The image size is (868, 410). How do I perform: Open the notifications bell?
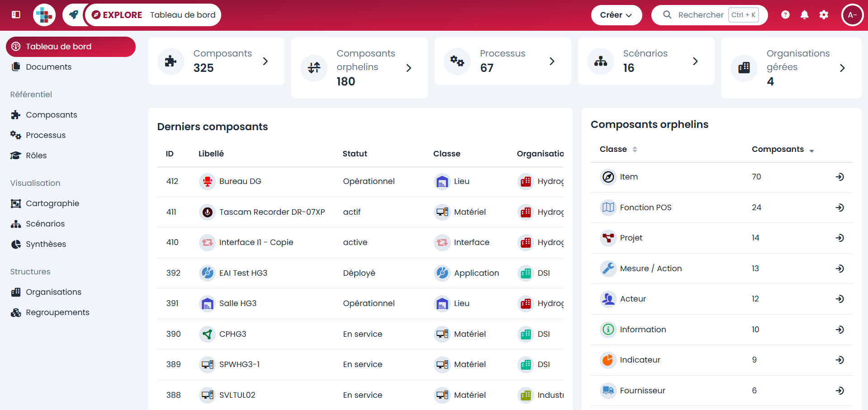(804, 15)
